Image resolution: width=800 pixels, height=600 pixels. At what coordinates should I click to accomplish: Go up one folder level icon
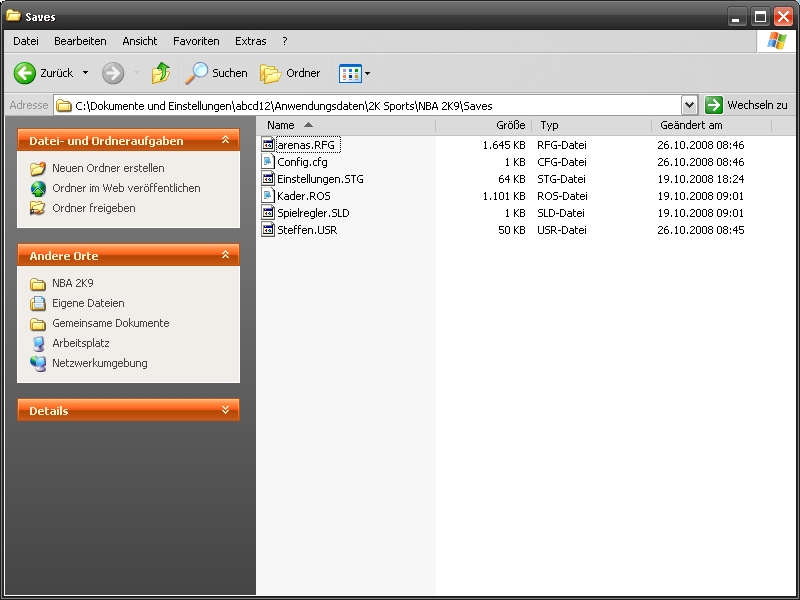[x=161, y=73]
